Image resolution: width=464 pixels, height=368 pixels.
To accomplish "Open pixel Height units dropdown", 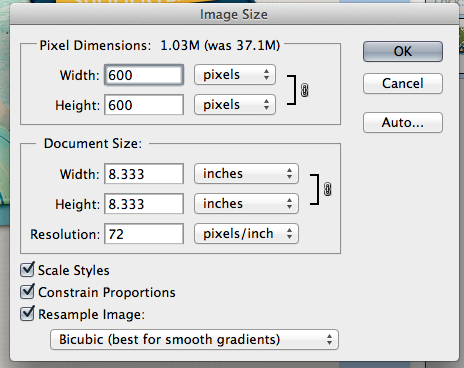I will (235, 105).
